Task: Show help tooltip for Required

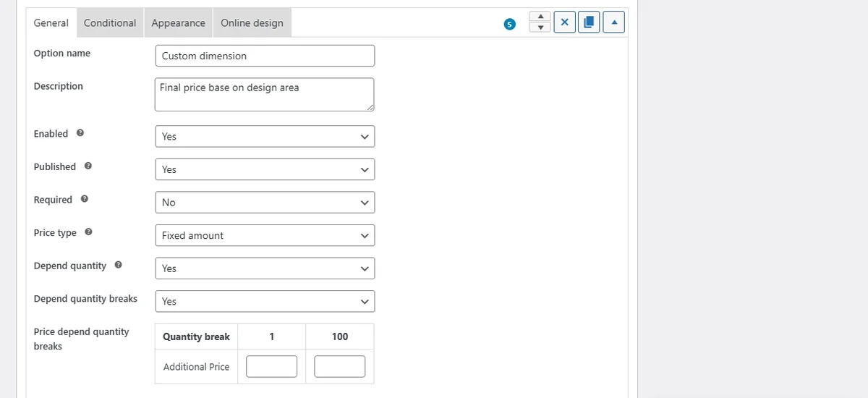Action: click(x=85, y=200)
